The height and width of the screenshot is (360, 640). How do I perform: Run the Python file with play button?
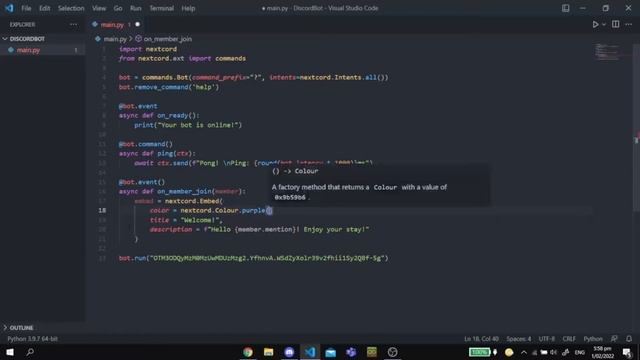point(595,24)
